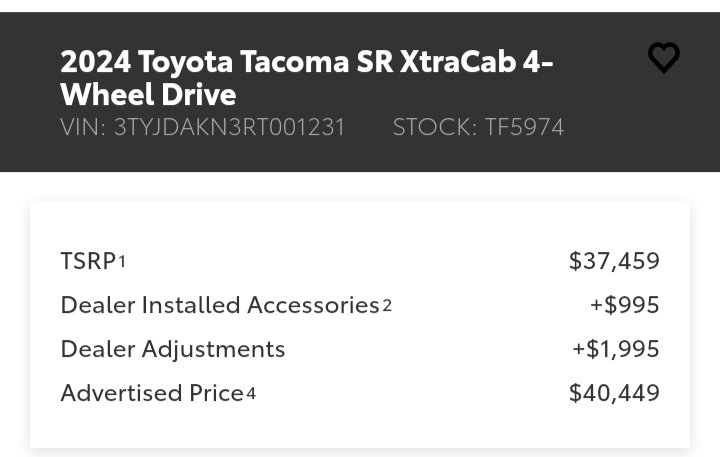Save vehicle with the heart favorite icon

(x=664, y=57)
